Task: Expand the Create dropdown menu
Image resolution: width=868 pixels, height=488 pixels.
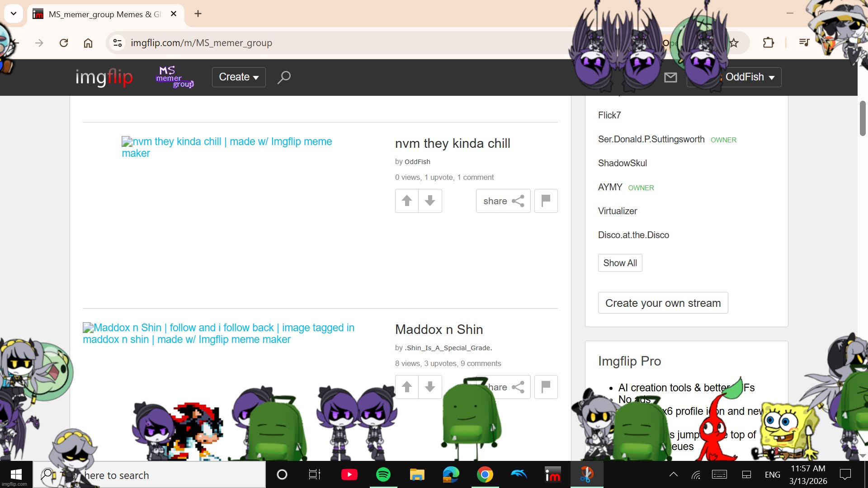Action: tap(239, 77)
